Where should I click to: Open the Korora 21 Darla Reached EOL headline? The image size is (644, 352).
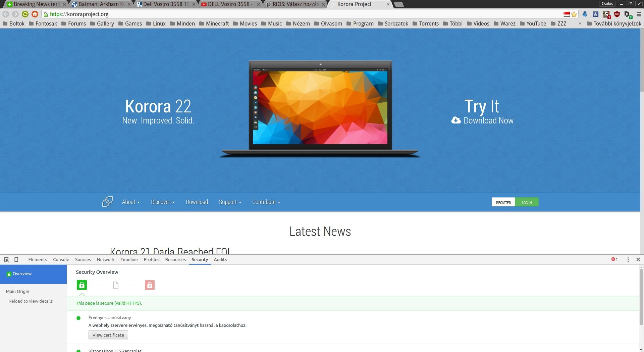tap(170, 251)
